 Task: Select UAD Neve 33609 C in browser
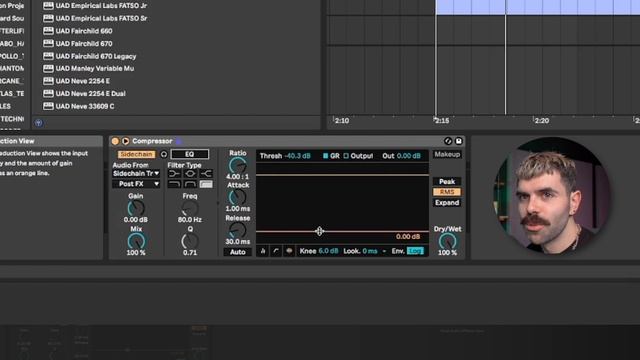pyautogui.click(x=85, y=107)
